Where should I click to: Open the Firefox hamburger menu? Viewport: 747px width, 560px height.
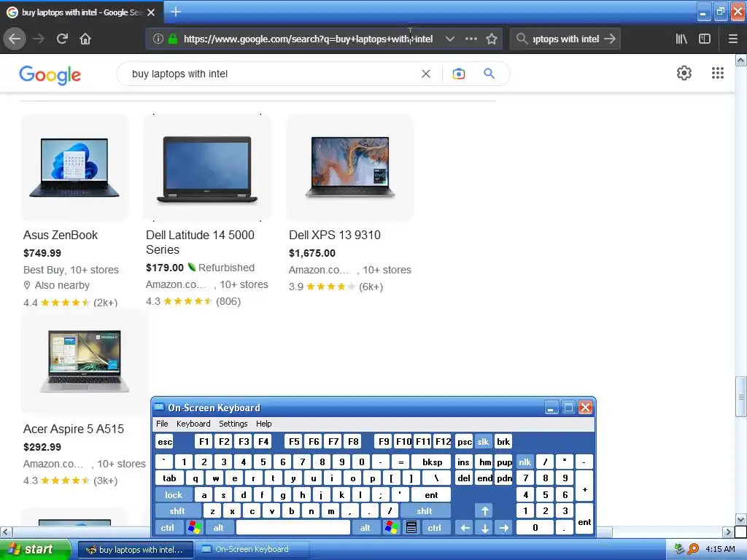733,39
